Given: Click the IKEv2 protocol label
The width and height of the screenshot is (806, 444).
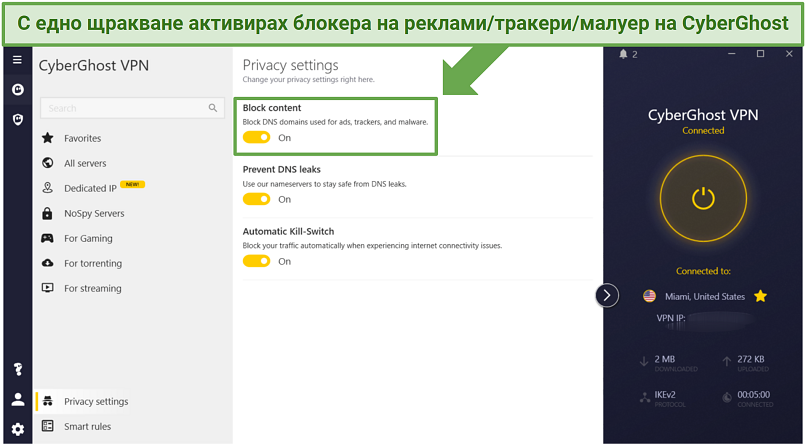Looking at the screenshot, I should [x=665, y=395].
